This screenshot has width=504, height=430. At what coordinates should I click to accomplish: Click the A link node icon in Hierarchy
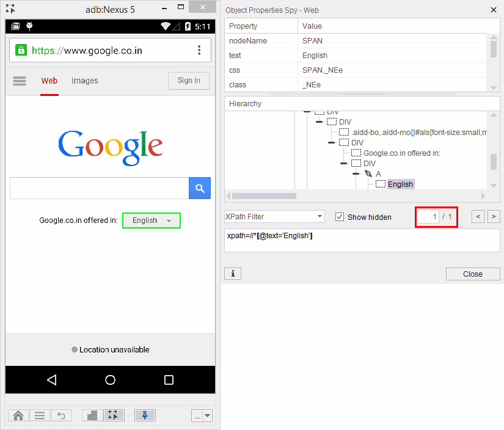click(x=368, y=174)
